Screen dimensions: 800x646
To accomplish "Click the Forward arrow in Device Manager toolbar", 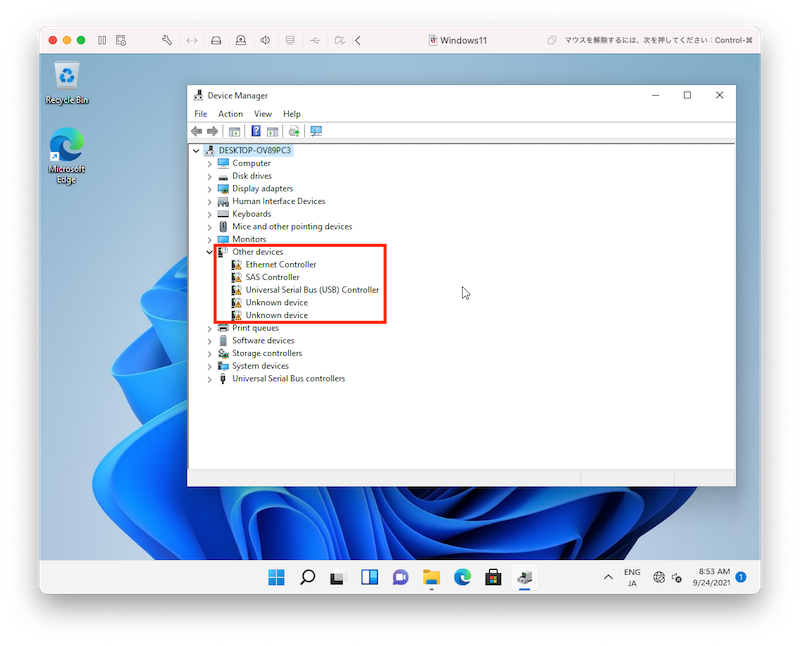I will pyautogui.click(x=212, y=131).
